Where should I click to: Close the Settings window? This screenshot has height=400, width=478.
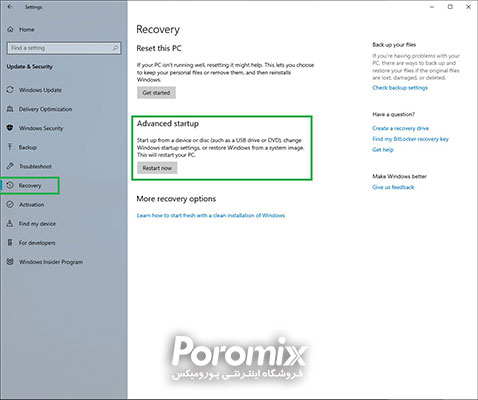click(468, 7)
